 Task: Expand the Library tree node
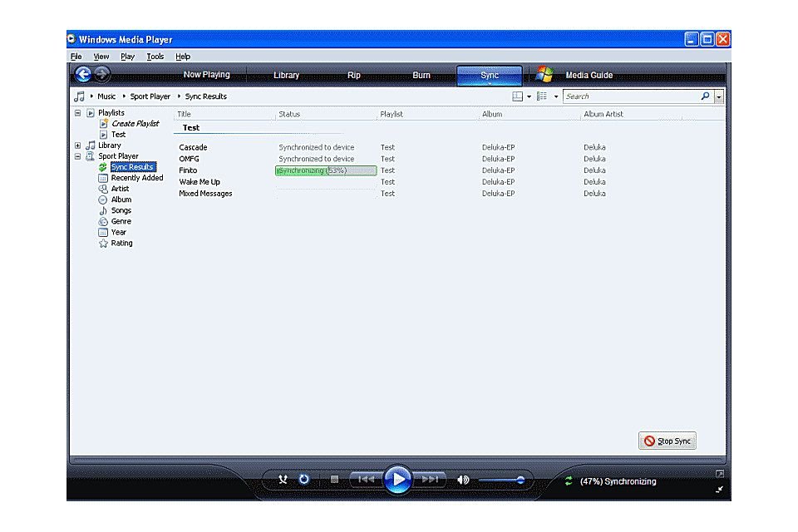pyautogui.click(x=77, y=145)
